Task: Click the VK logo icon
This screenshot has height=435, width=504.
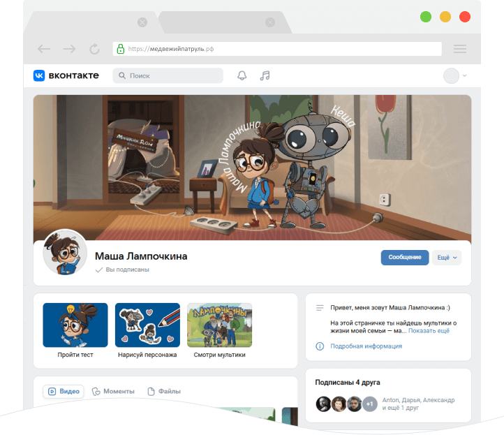Action: [x=39, y=75]
